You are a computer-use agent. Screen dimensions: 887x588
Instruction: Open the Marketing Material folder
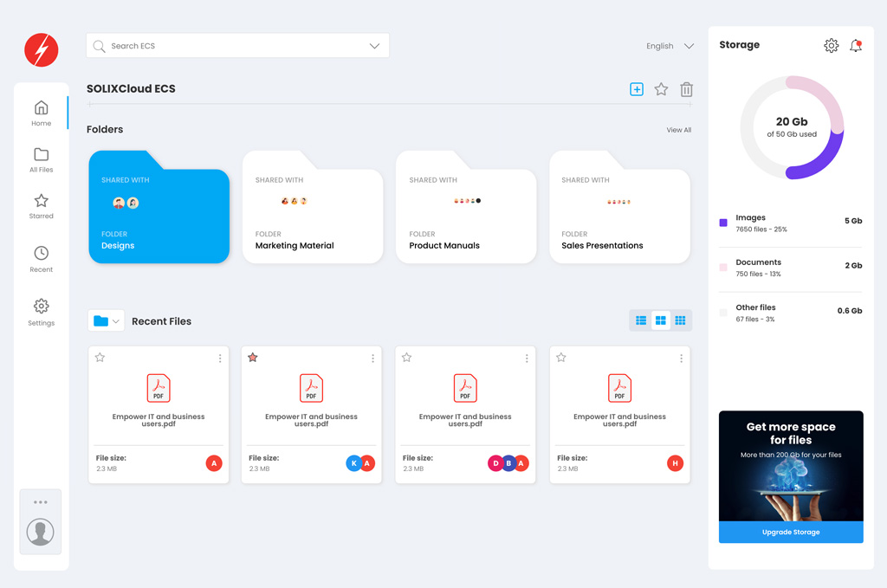313,207
